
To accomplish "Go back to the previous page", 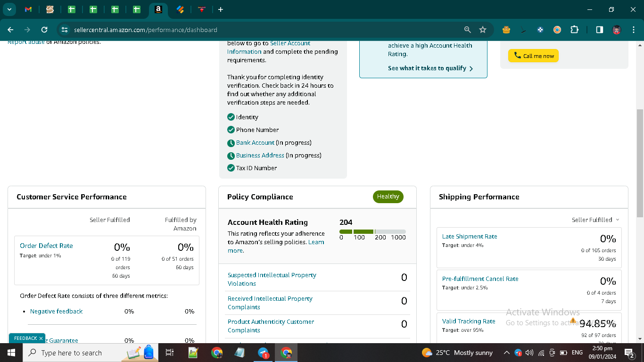I will click(x=10, y=30).
